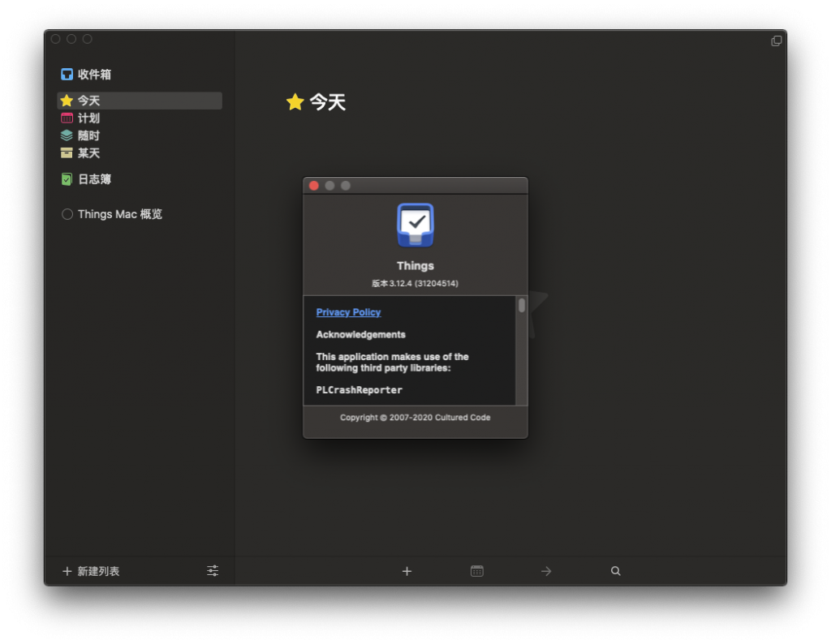Click the yellow star icon in sidebar

click(67, 101)
